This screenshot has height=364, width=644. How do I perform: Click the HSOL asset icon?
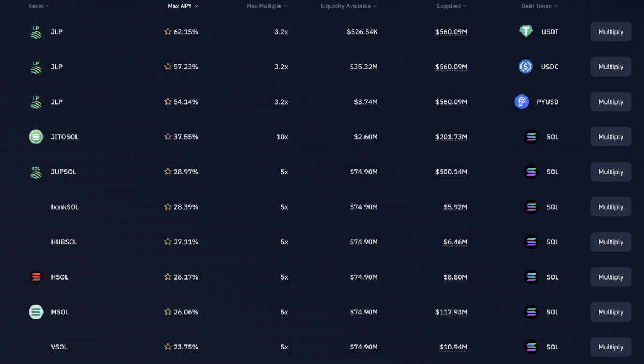tap(36, 277)
